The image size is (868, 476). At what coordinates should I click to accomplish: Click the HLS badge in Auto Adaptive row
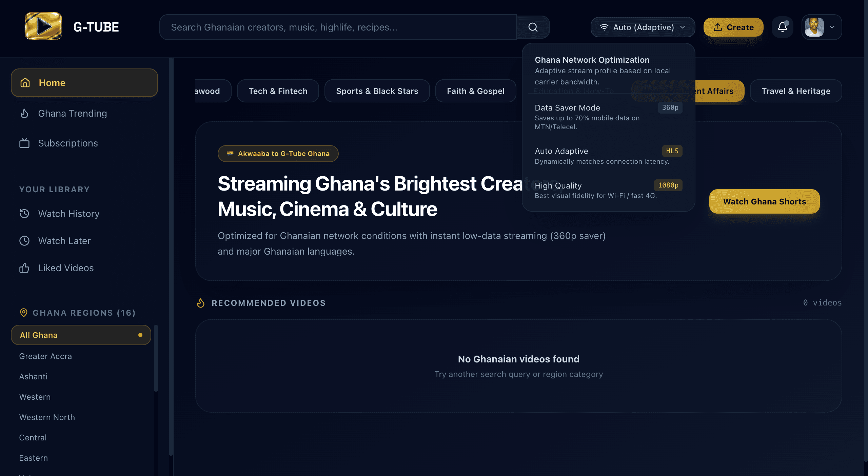pyautogui.click(x=672, y=151)
